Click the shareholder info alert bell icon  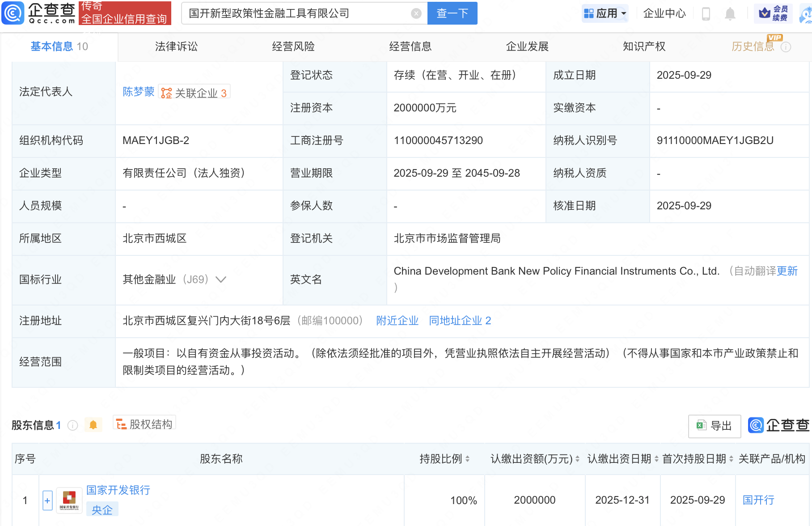93,425
